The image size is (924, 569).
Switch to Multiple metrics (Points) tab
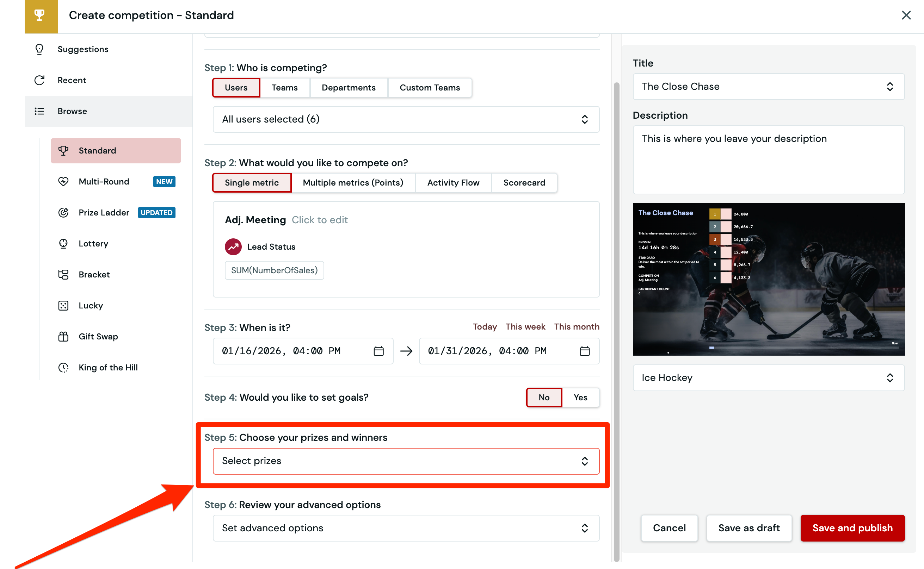pos(353,182)
